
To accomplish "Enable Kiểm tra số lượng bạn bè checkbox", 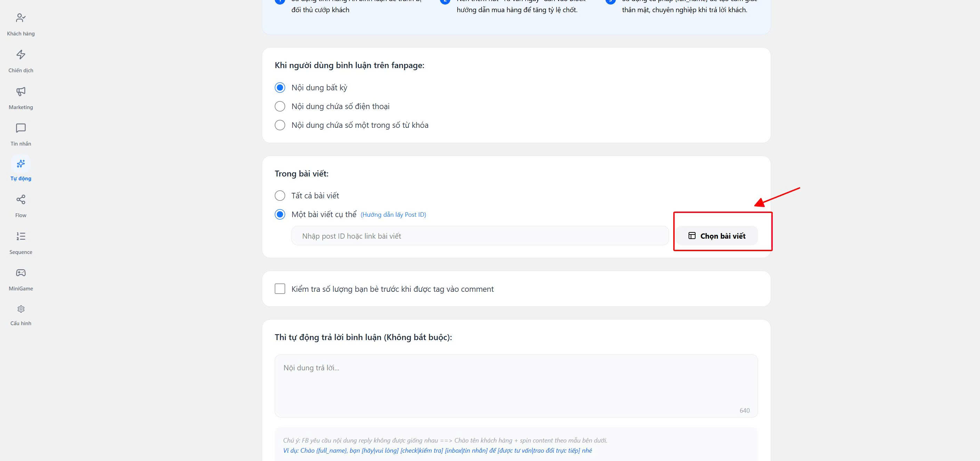I will [x=280, y=289].
